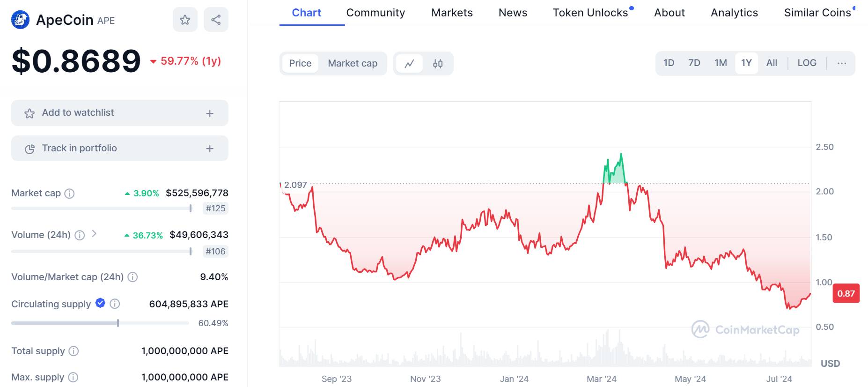
Task: Click Circulating supply info icon
Action: pyautogui.click(x=115, y=304)
